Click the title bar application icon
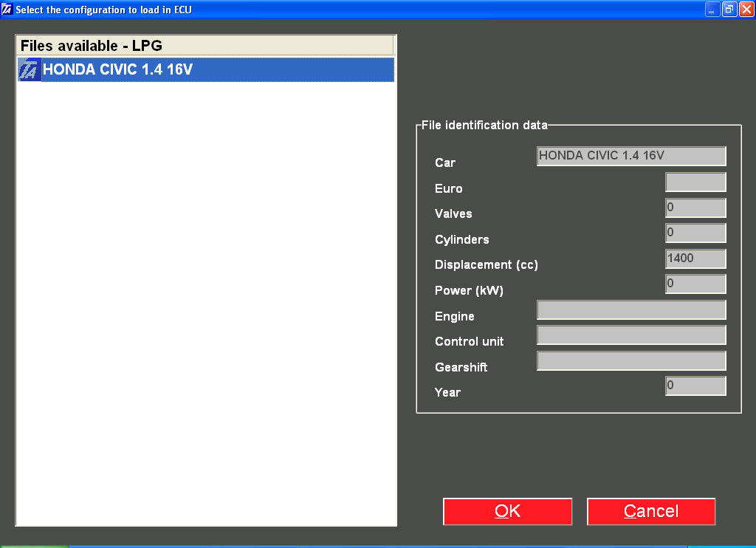 coord(7,9)
